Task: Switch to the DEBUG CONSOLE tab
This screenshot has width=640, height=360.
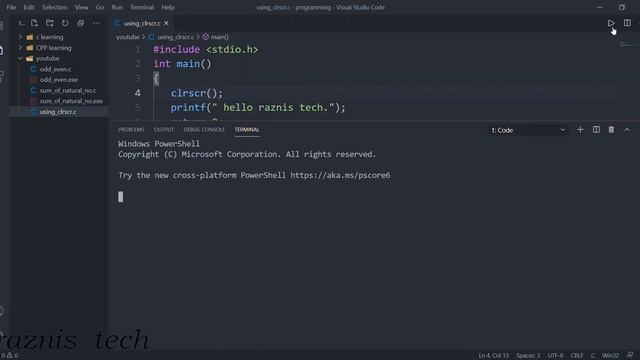Action: click(x=204, y=129)
